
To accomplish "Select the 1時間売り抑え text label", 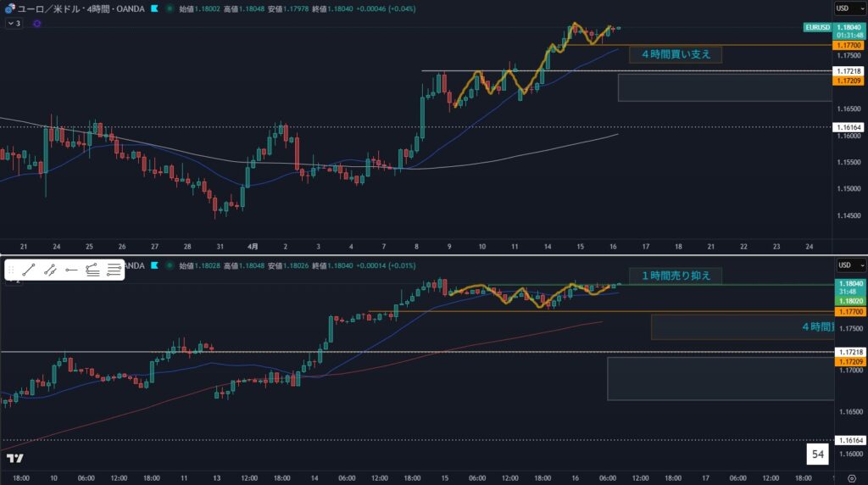I will [675, 275].
